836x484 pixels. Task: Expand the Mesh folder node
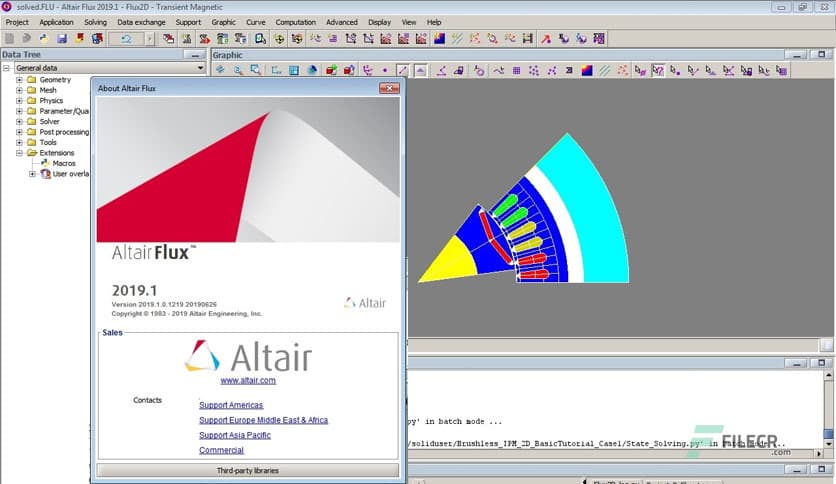(19, 90)
